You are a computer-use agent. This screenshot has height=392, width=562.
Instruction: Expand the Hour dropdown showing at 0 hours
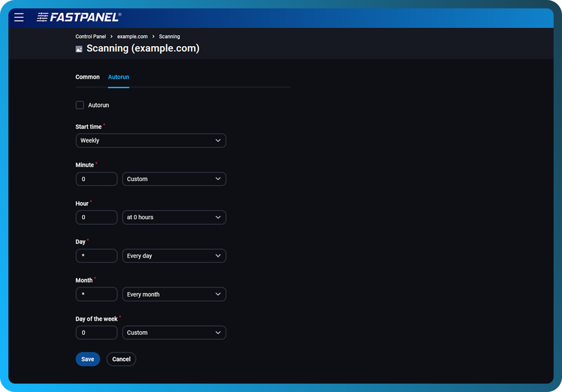[174, 217]
